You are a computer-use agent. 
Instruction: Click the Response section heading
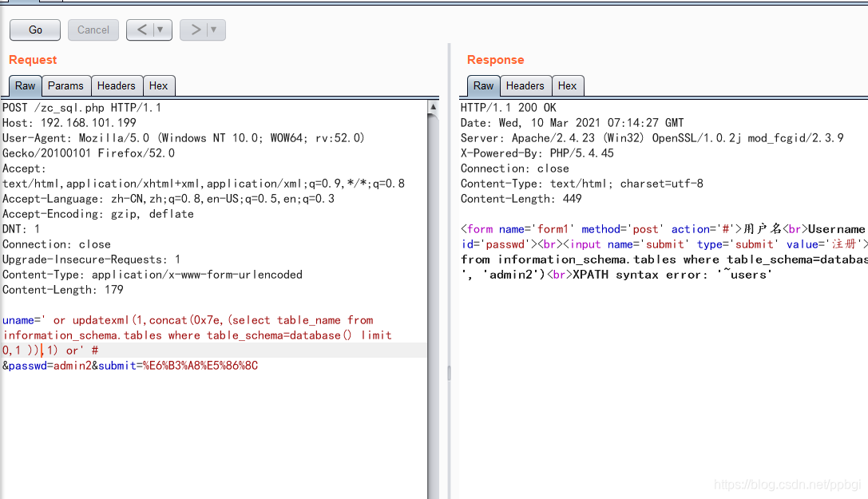(495, 60)
